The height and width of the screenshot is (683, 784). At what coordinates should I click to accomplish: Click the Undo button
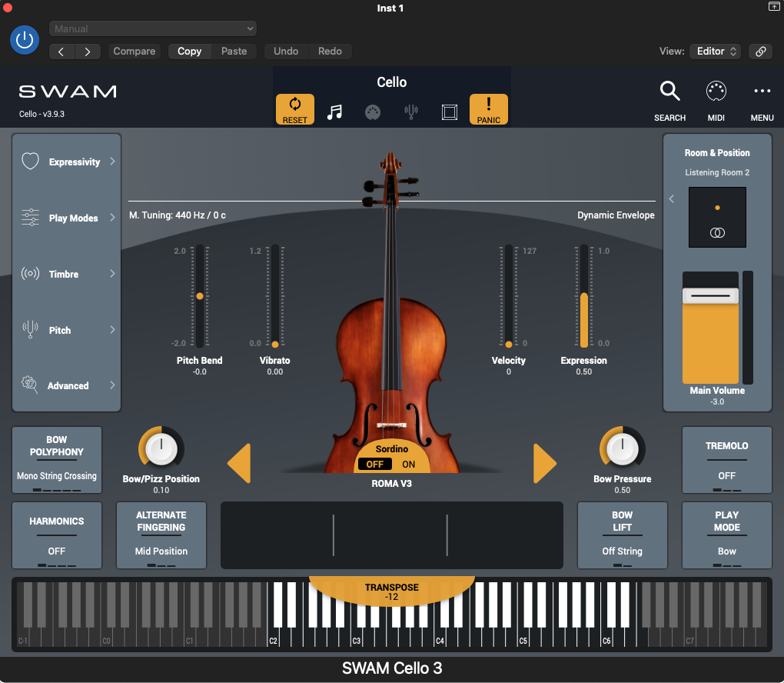(x=286, y=52)
